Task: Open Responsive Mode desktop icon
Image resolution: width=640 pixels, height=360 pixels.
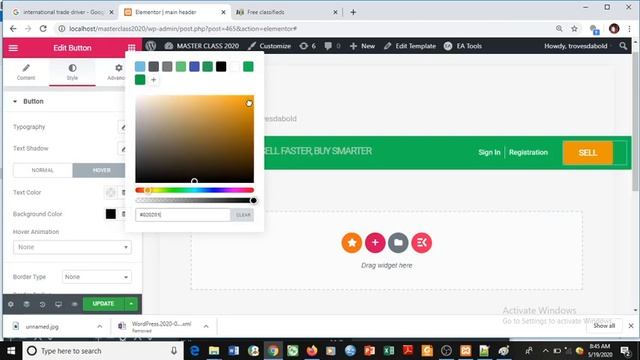Action: pyautogui.click(x=58, y=304)
